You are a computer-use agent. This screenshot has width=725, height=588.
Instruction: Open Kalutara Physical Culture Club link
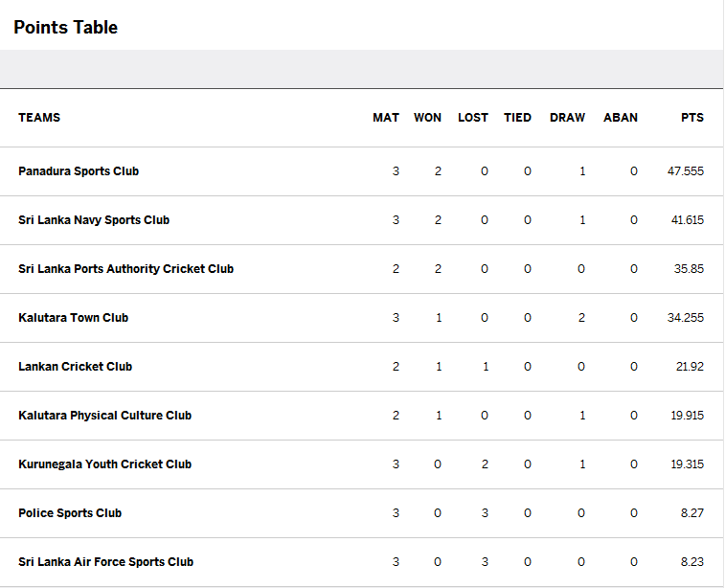click(105, 416)
